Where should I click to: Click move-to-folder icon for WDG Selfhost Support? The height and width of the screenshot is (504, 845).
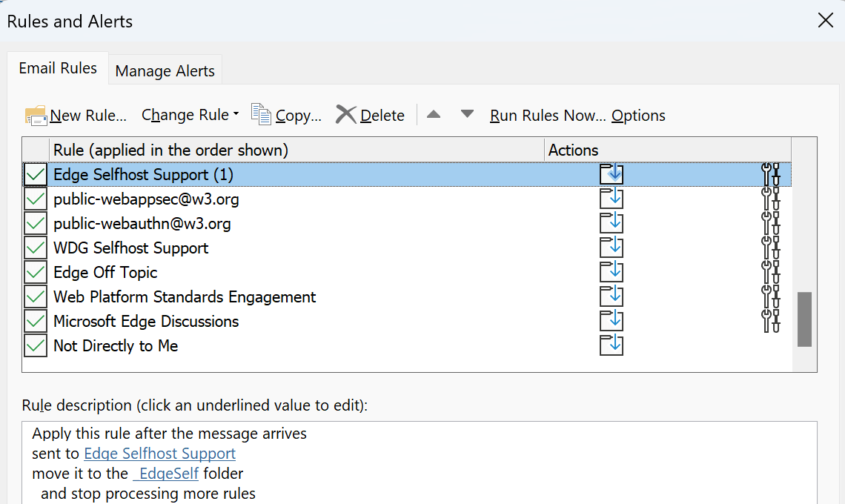[x=612, y=248]
